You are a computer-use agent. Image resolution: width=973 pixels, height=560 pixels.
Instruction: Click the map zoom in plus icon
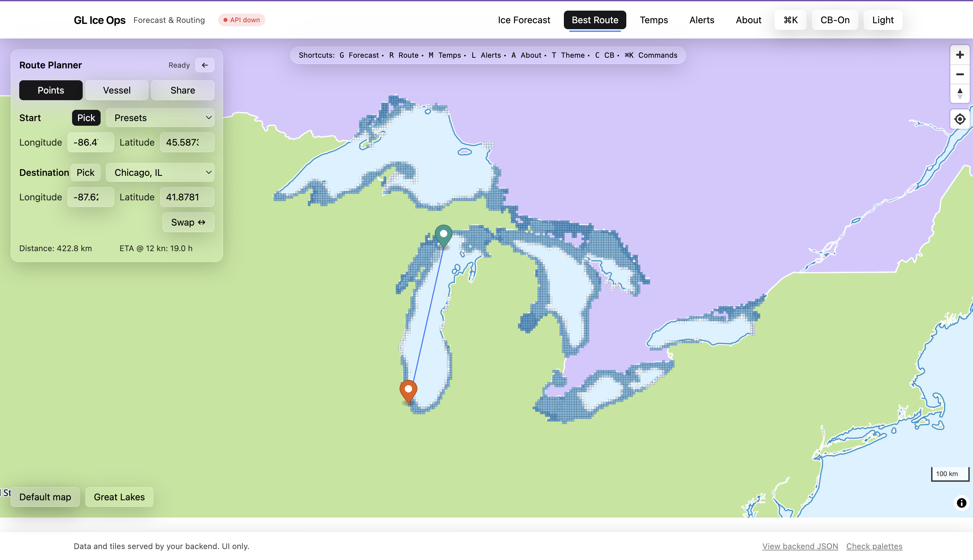coord(959,55)
